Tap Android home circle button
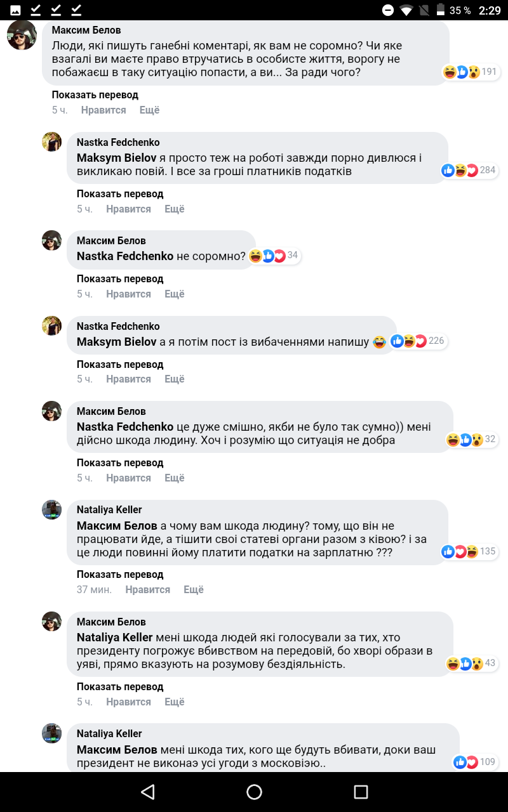This screenshot has height=812, width=508. pos(254,792)
